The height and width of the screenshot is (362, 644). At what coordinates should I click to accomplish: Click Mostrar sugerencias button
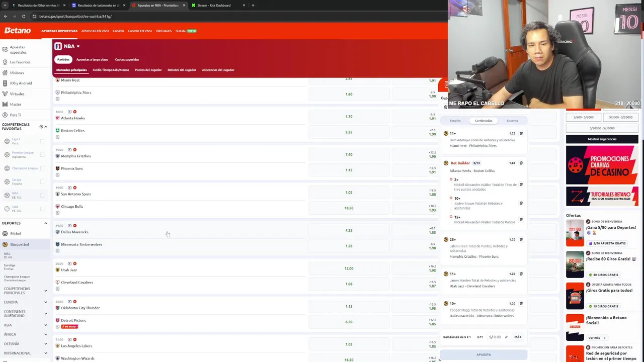click(602, 139)
